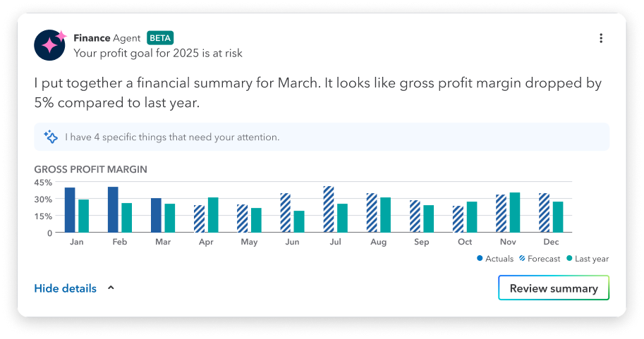The image size is (644, 339).
Task: Select the February actuals bar
Action: point(113,209)
